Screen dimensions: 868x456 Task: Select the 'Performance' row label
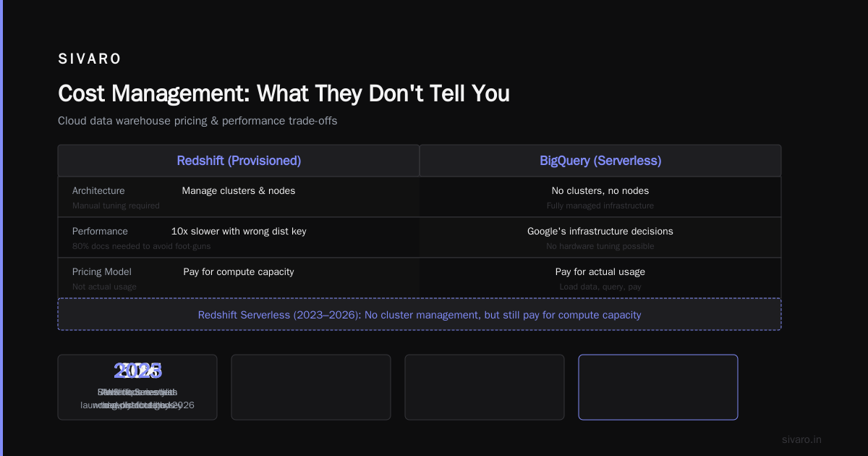pos(100,232)
